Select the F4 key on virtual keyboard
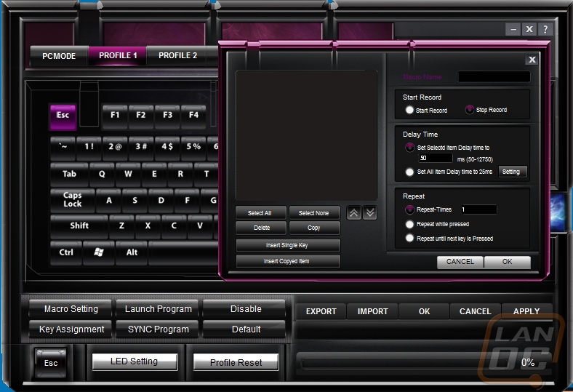The height and width of the screenshot is (392, 573). (x=193, y=116)
